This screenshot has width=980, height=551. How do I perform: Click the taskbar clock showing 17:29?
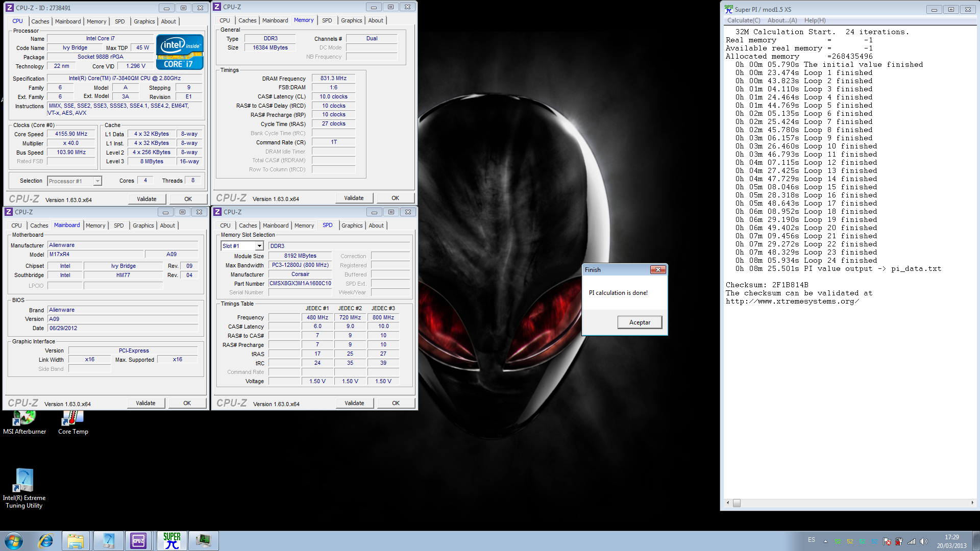(x=951, y=541)
